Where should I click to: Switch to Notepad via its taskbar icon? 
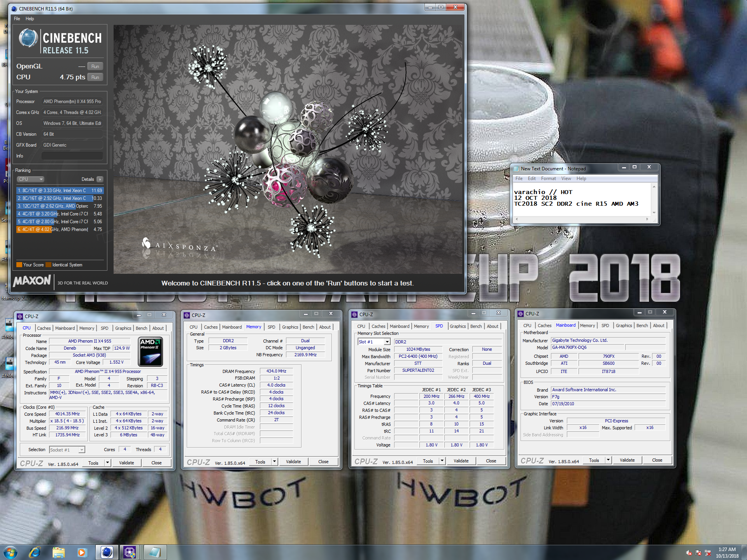point(154,552)
